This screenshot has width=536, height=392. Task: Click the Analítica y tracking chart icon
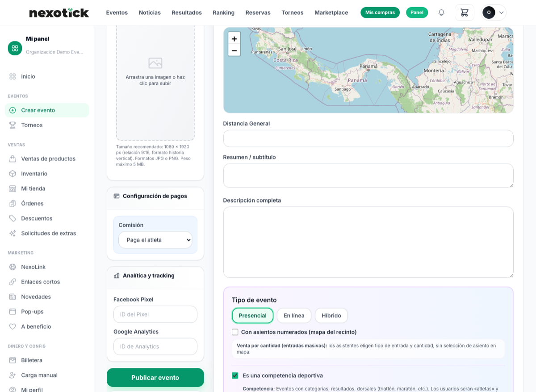[117, 275]
